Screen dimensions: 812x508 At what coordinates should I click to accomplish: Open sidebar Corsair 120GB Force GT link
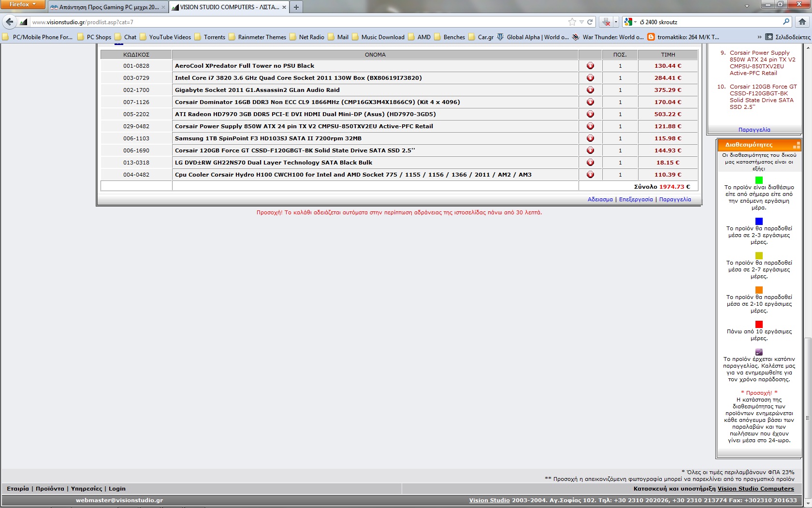763,97
